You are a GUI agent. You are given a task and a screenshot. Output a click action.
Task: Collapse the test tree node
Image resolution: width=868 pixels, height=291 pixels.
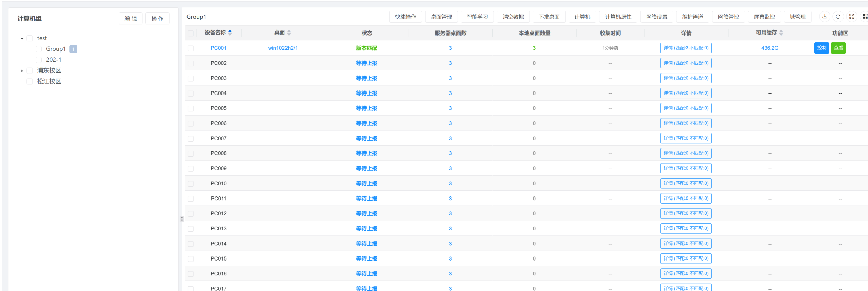[22, 39]
